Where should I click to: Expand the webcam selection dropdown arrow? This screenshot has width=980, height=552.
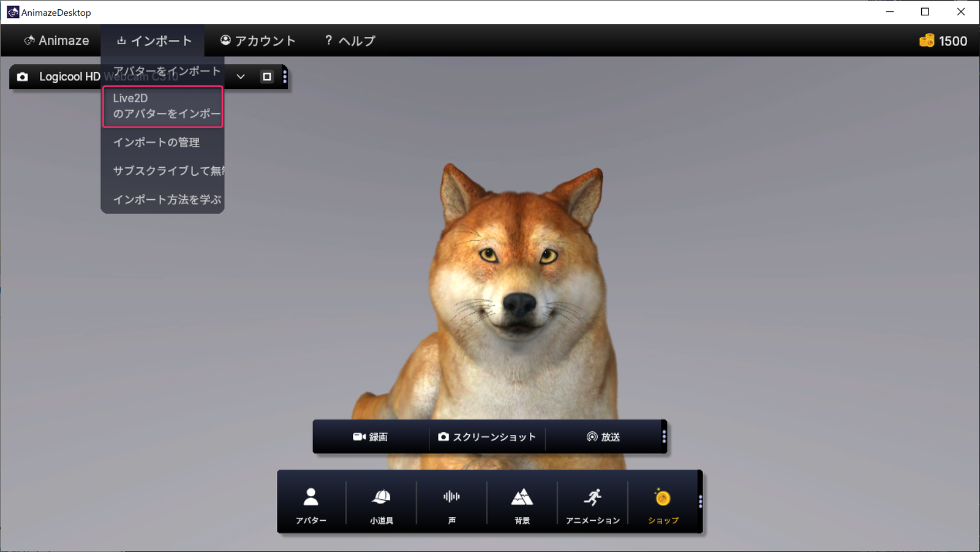pyautogui.click(x=241, y=77)
